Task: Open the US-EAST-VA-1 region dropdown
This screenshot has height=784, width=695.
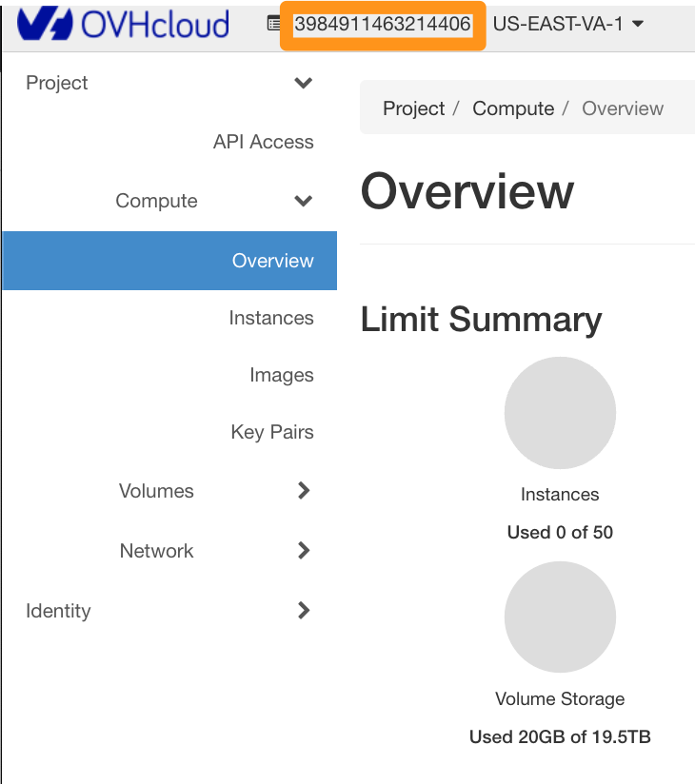Action: tap(568, 24)
